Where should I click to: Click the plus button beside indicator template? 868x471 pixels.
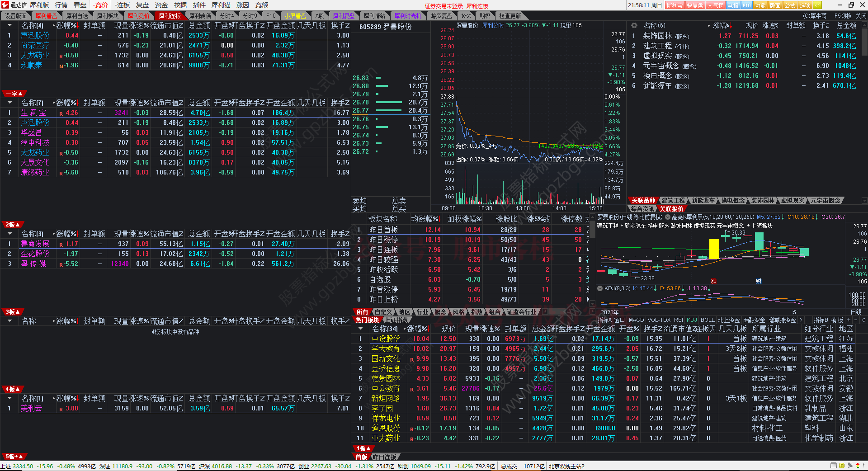[849, 320]
